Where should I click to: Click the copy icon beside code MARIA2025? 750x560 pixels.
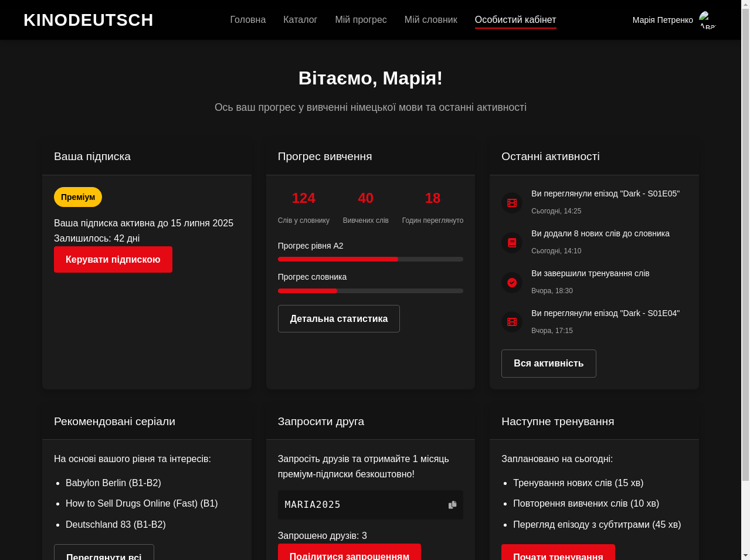(x=452, y=504)
